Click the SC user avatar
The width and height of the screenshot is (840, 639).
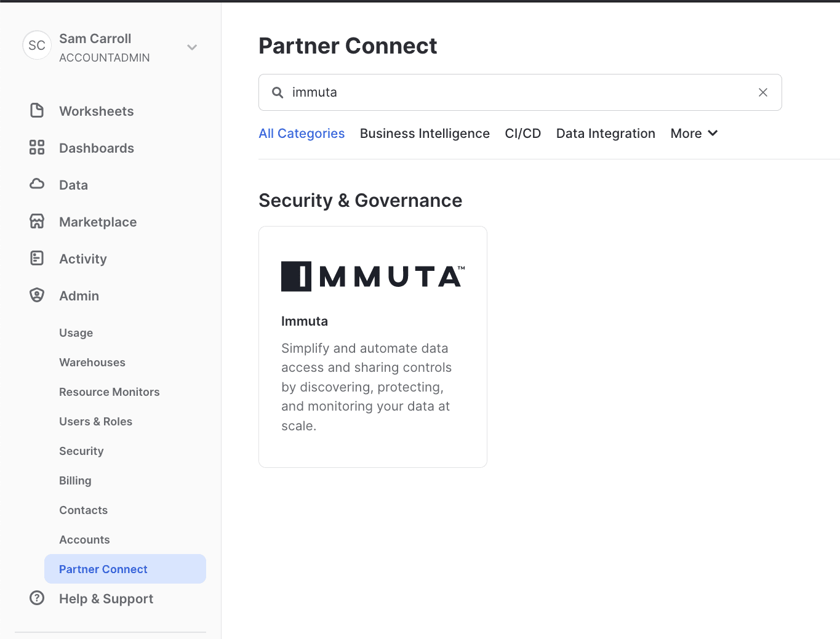point(37,46)
